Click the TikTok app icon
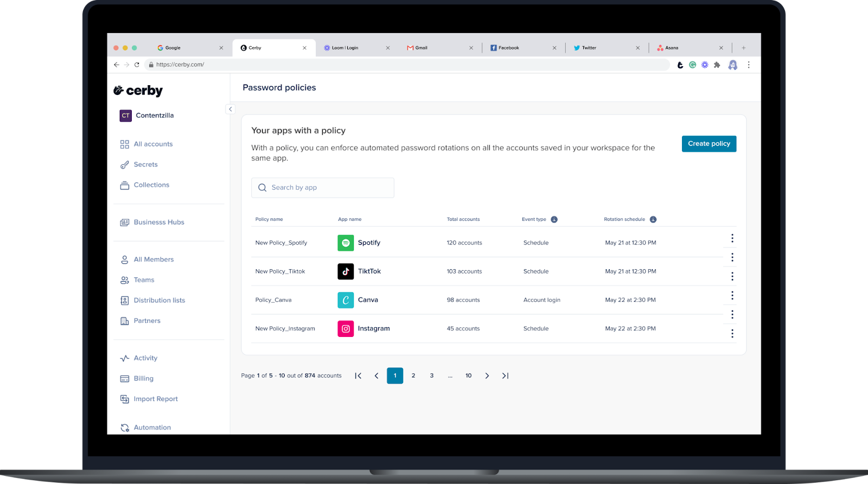The height and width of the screenshot is (484, 868). point(346,271)
